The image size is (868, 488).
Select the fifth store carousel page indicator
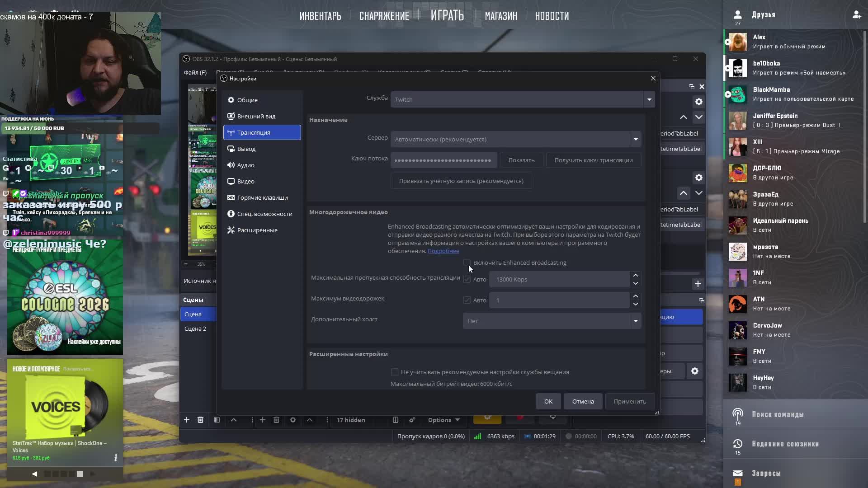click(80, 474)
